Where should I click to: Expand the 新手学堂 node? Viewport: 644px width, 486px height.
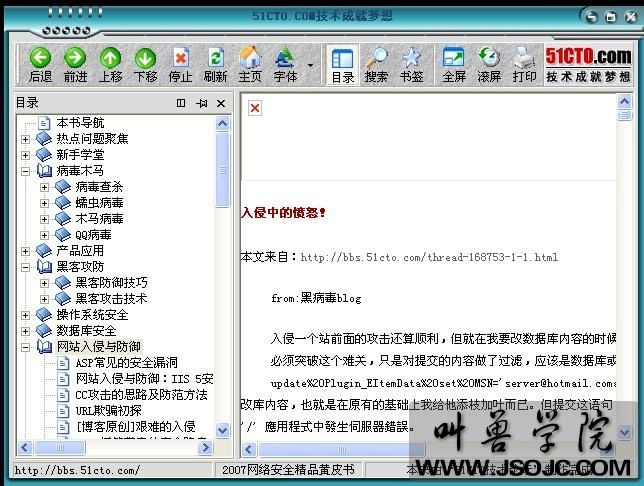25,155
